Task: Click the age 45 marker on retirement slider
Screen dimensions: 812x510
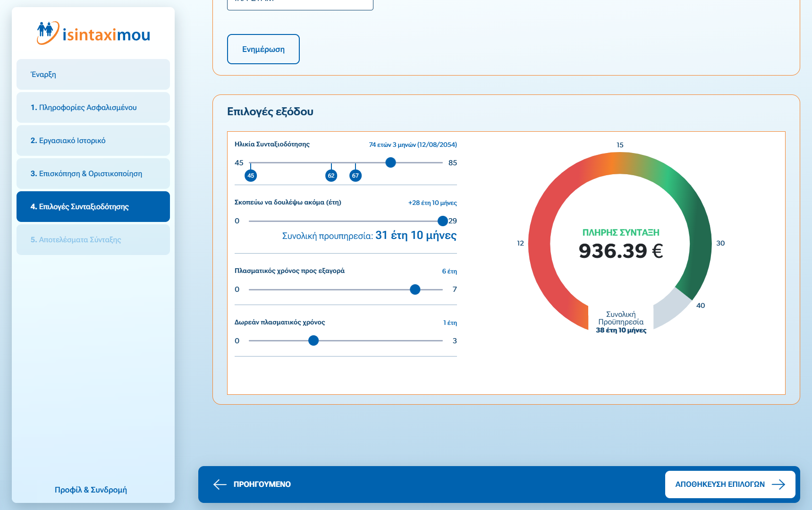Action: coord(251,176)
